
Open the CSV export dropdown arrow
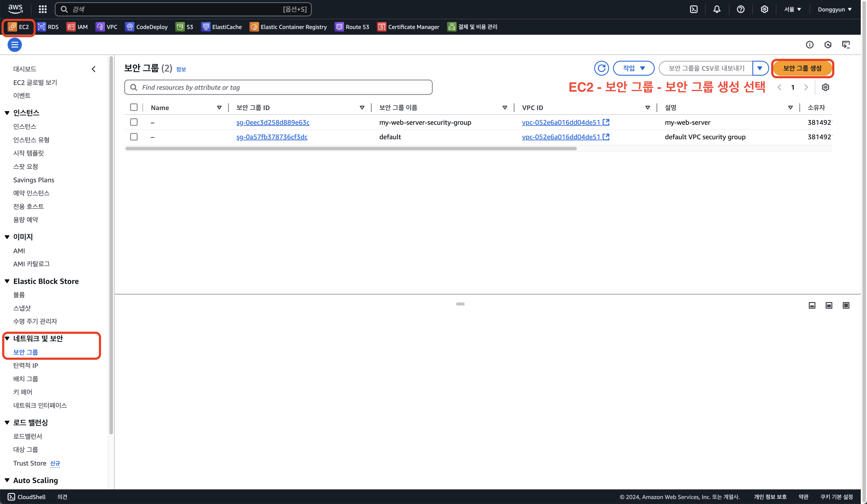pos(760,68)
